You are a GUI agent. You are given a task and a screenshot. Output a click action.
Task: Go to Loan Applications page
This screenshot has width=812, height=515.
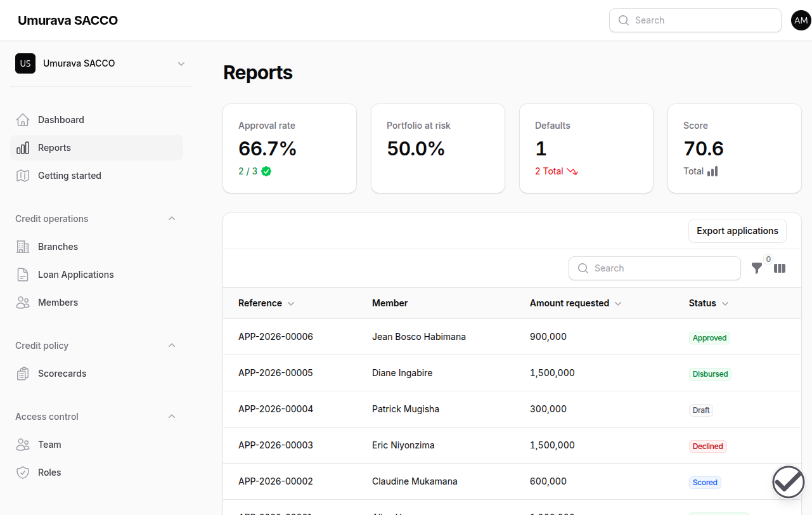coord(96,275)
